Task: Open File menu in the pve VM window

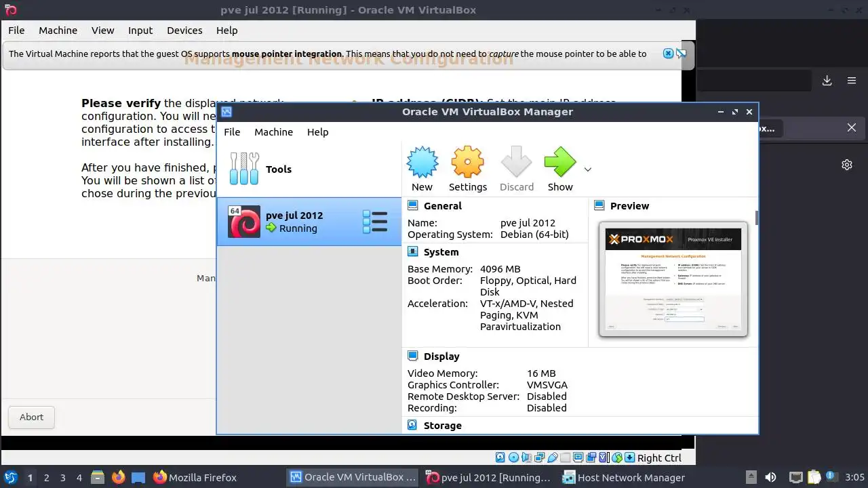Action: pos(16,30)
